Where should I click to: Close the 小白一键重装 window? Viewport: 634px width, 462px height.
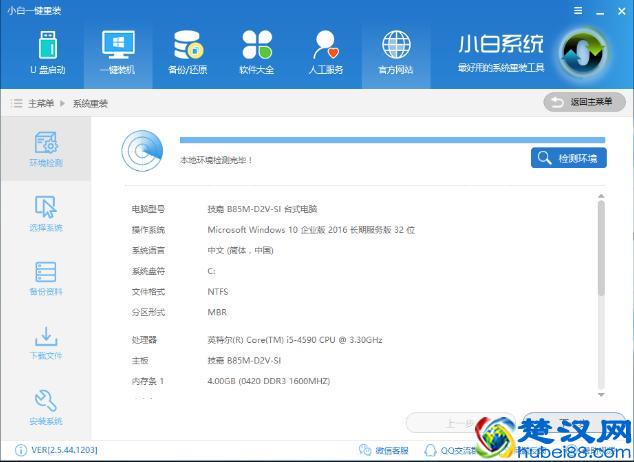(x=622, y=11)
